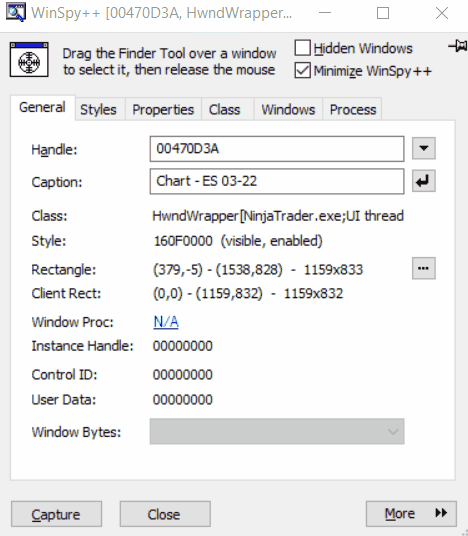The height and width of the screenshot is (536, 468).
Task: Go to the Windows tab
Action: (288, 110)
